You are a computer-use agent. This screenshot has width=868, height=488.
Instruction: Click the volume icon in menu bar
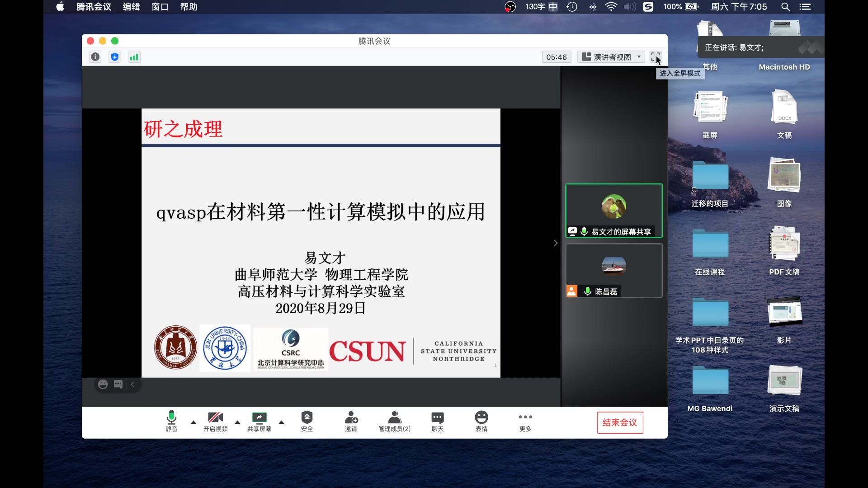pos(630,7)
